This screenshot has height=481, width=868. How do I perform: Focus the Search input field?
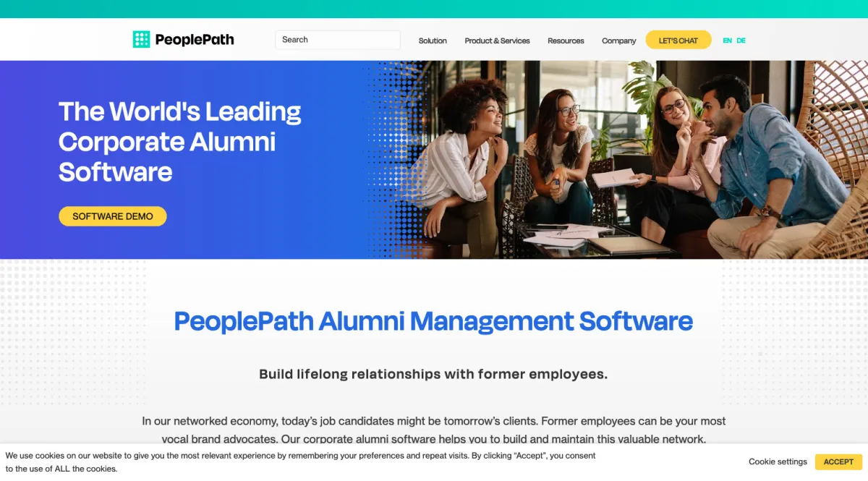click(x=337, y=40)
